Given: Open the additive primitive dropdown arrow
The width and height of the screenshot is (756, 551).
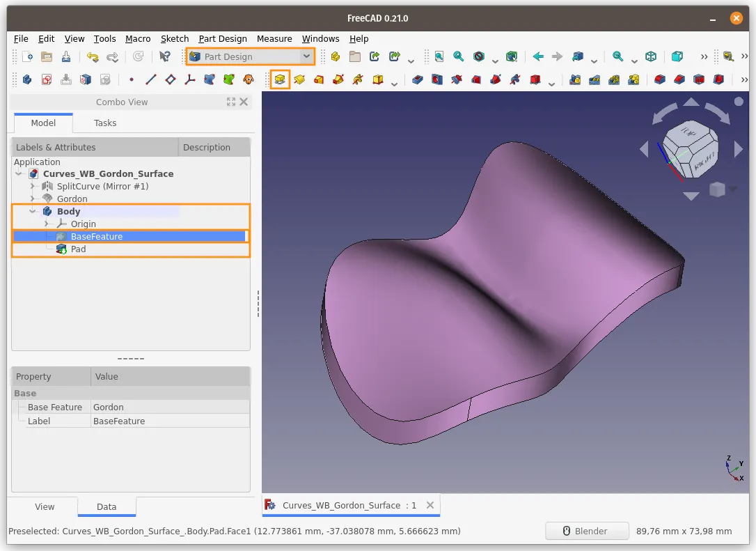Looking at the screenshot, I should point(395,84).
